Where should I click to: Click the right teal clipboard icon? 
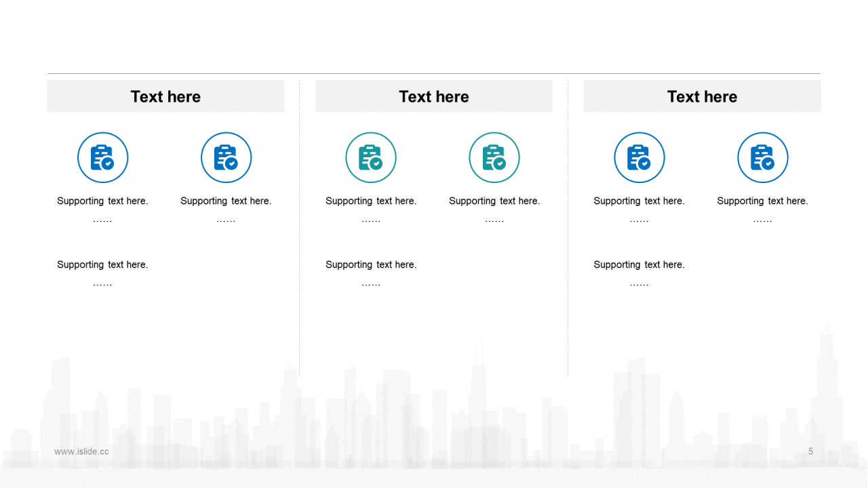[494, 158]
